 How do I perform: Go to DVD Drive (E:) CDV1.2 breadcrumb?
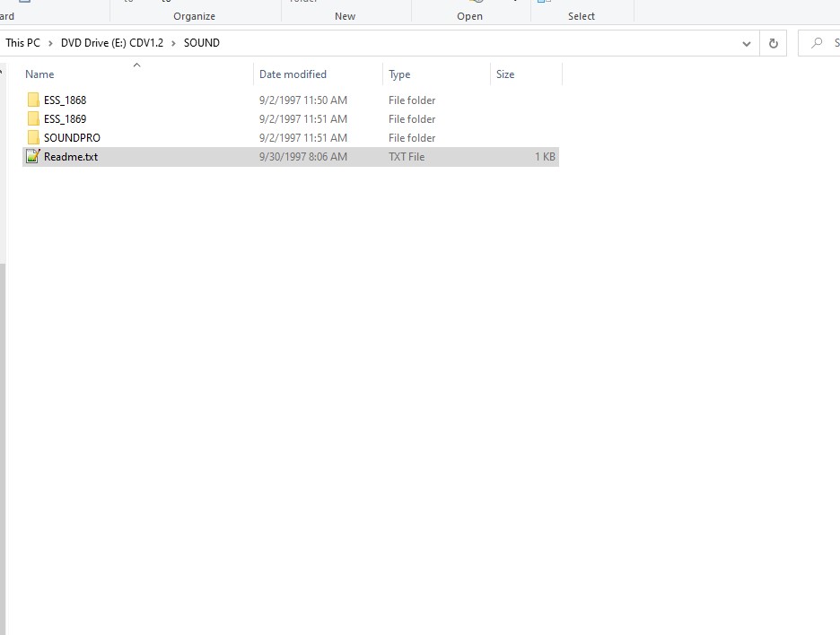(x=112, y=43)
